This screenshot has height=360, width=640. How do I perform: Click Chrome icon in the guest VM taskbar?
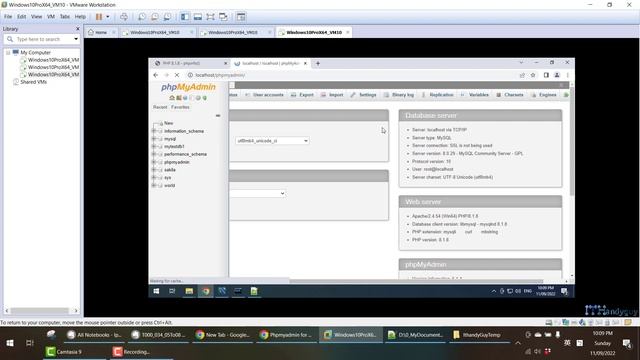[205, 291]
